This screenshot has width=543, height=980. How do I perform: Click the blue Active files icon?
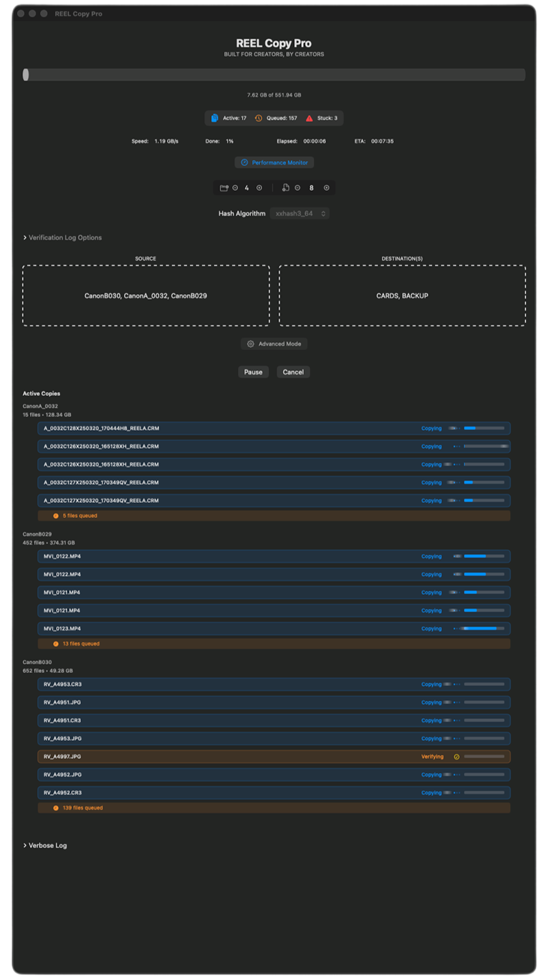tap(214, 118)
